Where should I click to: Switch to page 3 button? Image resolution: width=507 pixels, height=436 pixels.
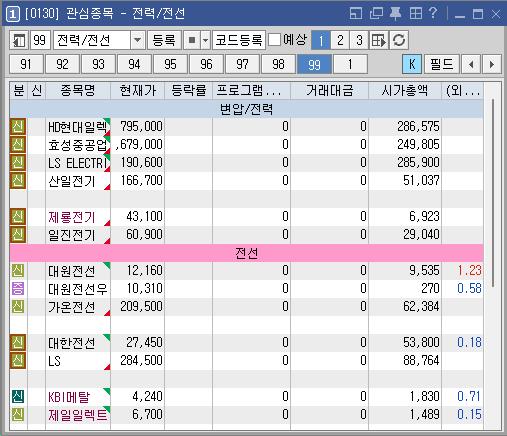click(359, 40)
